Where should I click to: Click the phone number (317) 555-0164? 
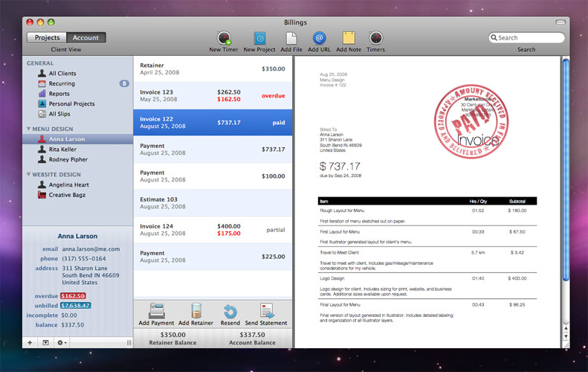84,259
